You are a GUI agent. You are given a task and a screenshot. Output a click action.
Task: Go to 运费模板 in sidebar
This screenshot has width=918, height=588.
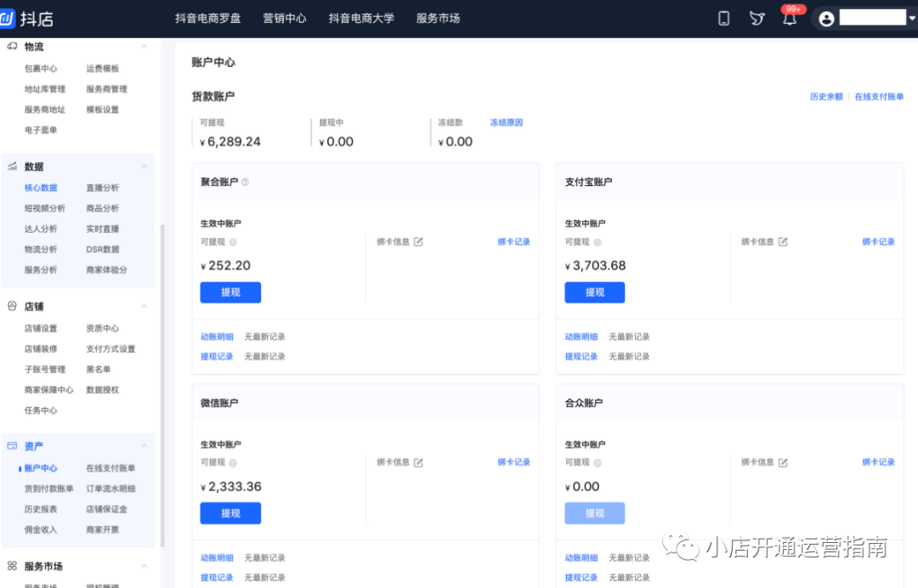[x=103, y=69]
